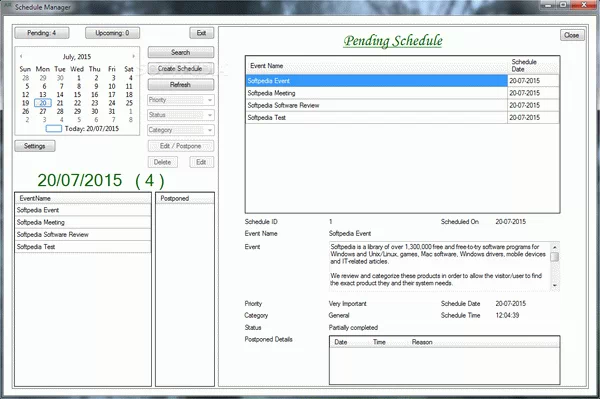Click the Search button
This screenshot has width=600, height=399.
181,52
